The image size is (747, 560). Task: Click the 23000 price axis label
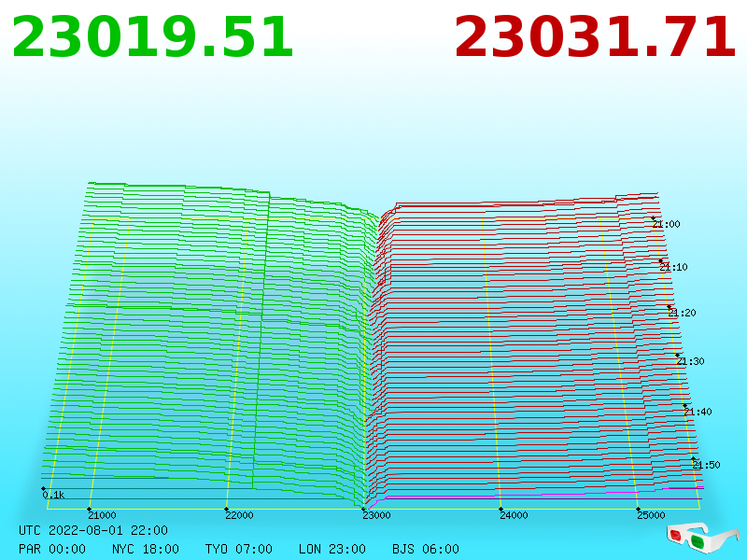click(x=376, y=515)
